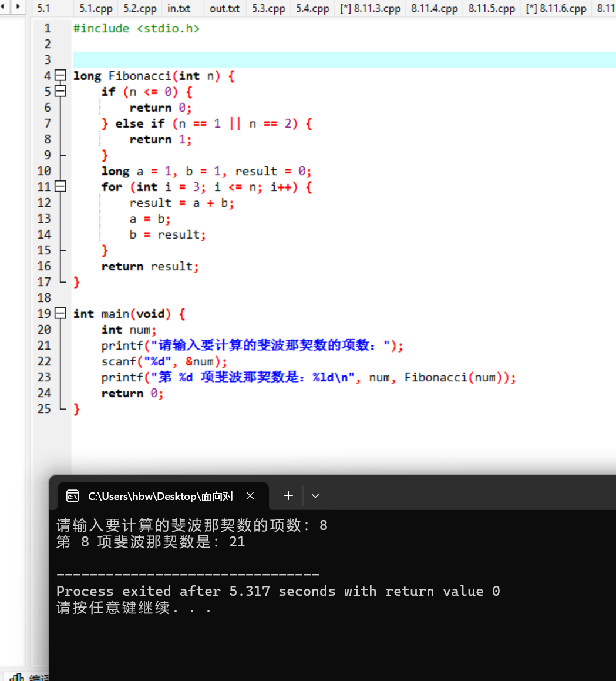616x681 pixels.
Task: Click the '第 8 项斐波那契数是: 21' output
Action: coord(151,542)
